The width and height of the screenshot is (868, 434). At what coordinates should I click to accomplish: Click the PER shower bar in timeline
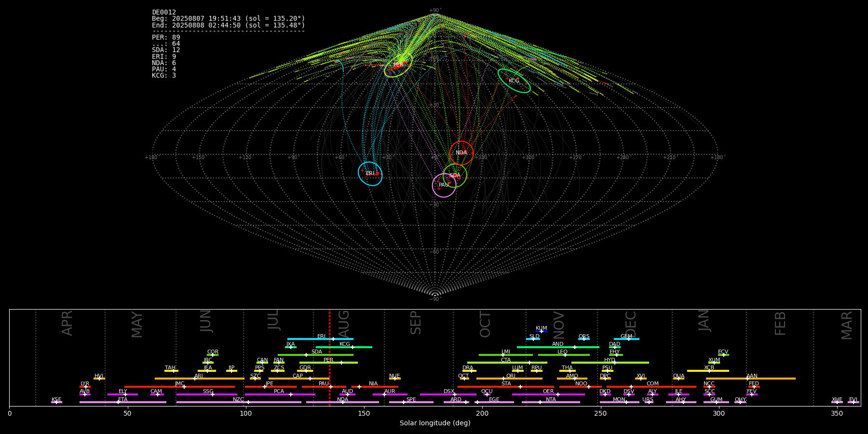pyautogui.click(x=328, y=363)
